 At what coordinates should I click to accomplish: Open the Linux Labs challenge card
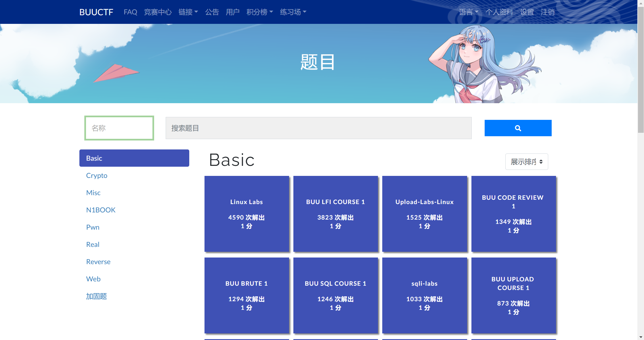point(246,214)
